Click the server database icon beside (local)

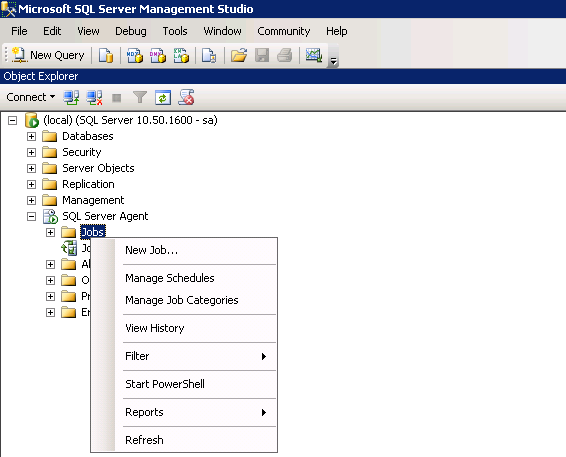click(x=32, y=120)
